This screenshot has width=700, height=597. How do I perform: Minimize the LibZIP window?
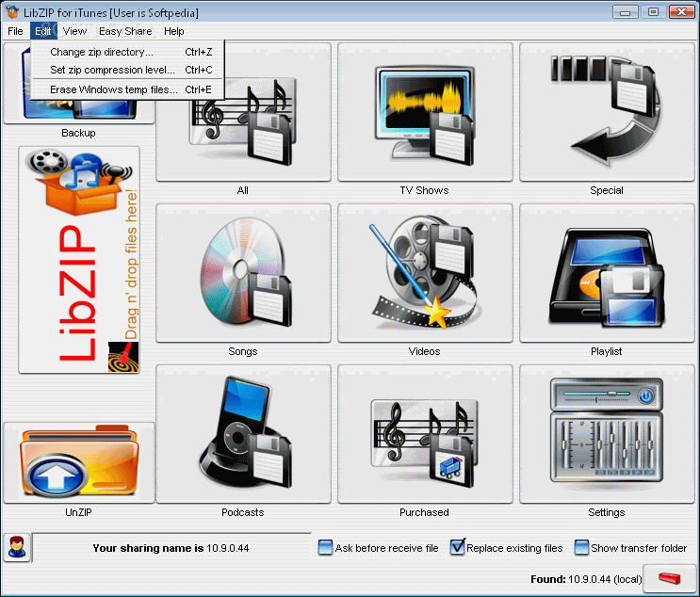(625, 11)
